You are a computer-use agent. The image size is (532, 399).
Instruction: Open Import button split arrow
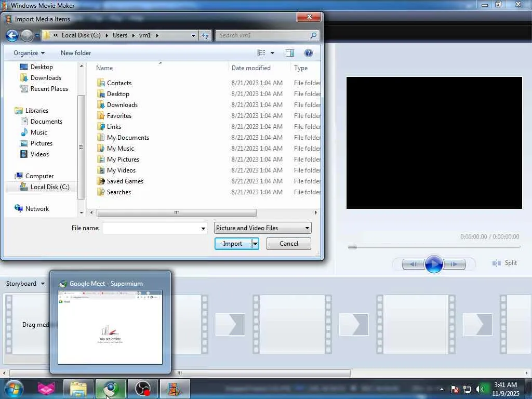[256, 244]
